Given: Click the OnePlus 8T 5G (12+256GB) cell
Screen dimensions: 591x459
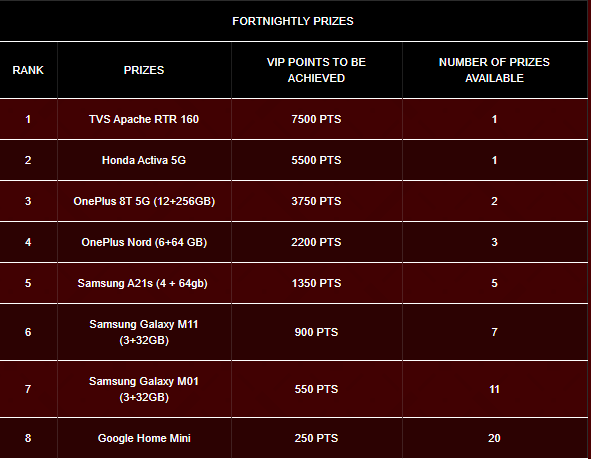Looking at the screenshot, I should [x=144, y=201].
